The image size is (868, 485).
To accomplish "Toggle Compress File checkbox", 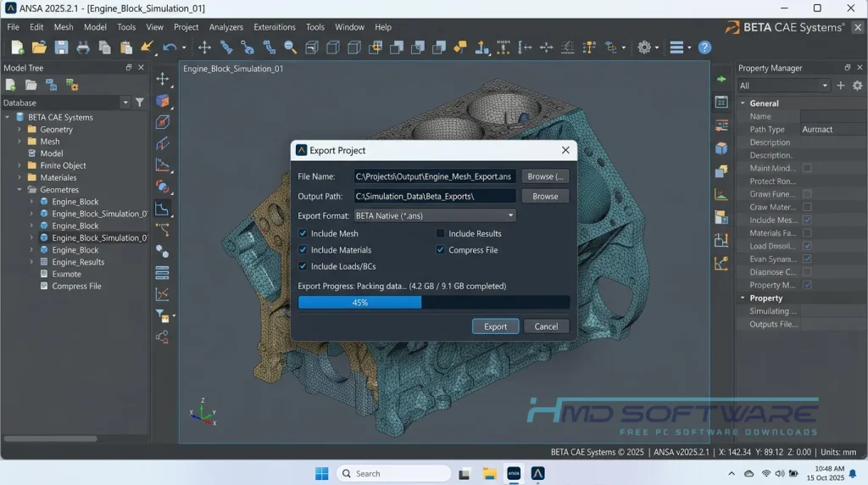I will pos(440,249).
